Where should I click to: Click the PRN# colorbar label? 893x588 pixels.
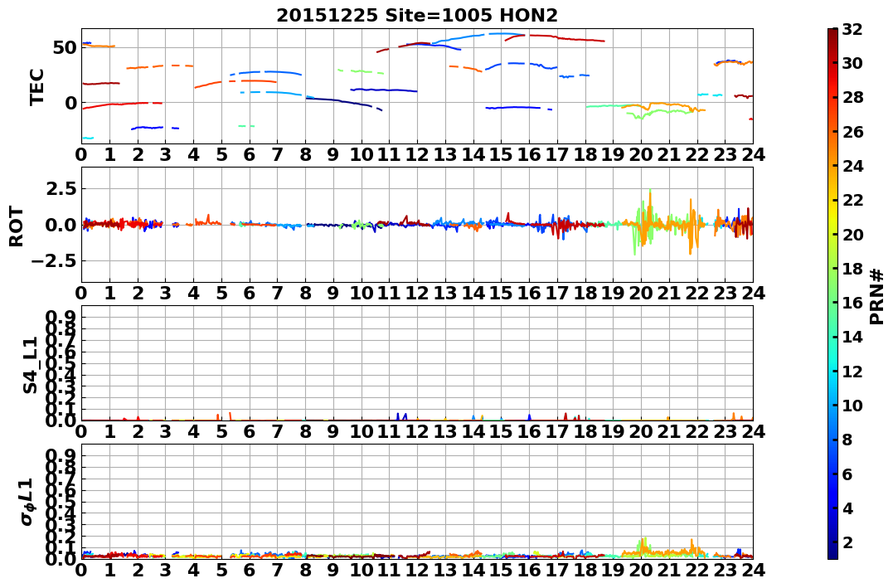(x=877, y=296)
